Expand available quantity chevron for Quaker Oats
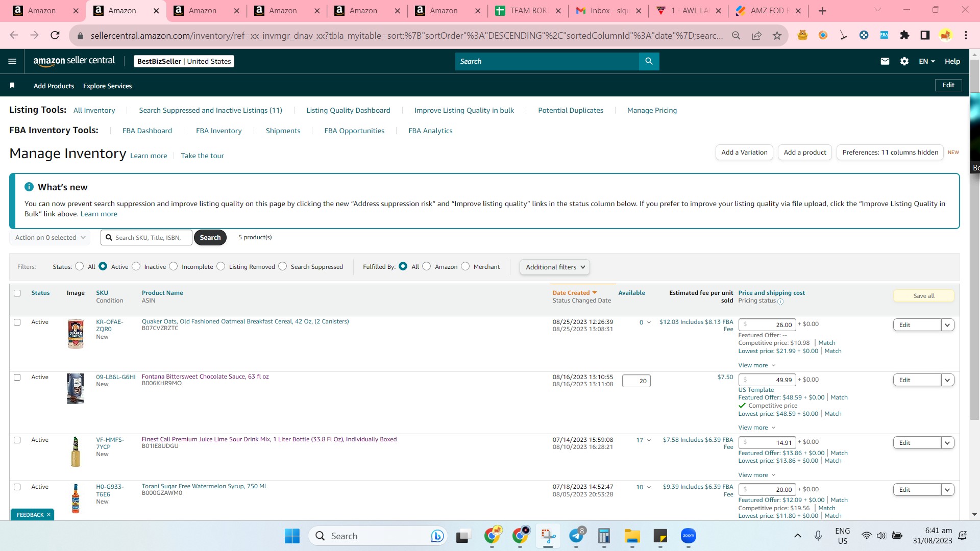The image size is (980, 551). [x=649, y=322]
